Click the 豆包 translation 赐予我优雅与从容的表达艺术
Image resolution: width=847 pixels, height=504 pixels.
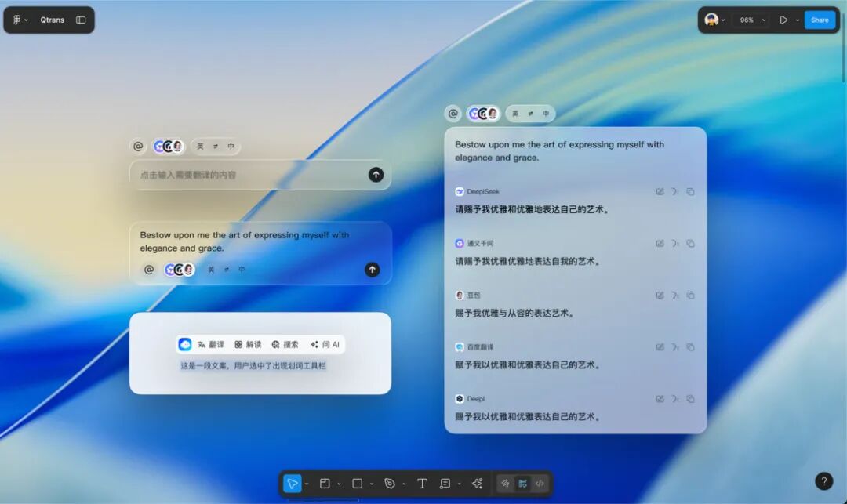pyautogui.click(x=515, y=313)
